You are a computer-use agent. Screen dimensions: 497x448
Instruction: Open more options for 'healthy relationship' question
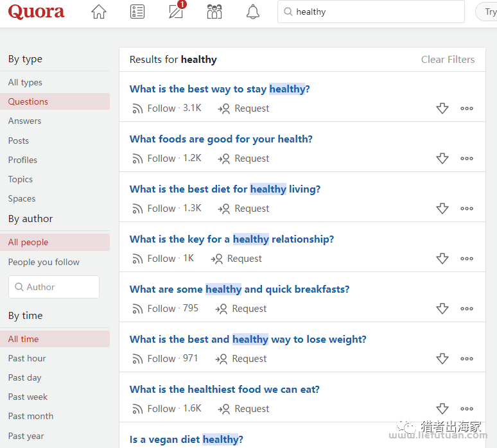pos(467,259)
